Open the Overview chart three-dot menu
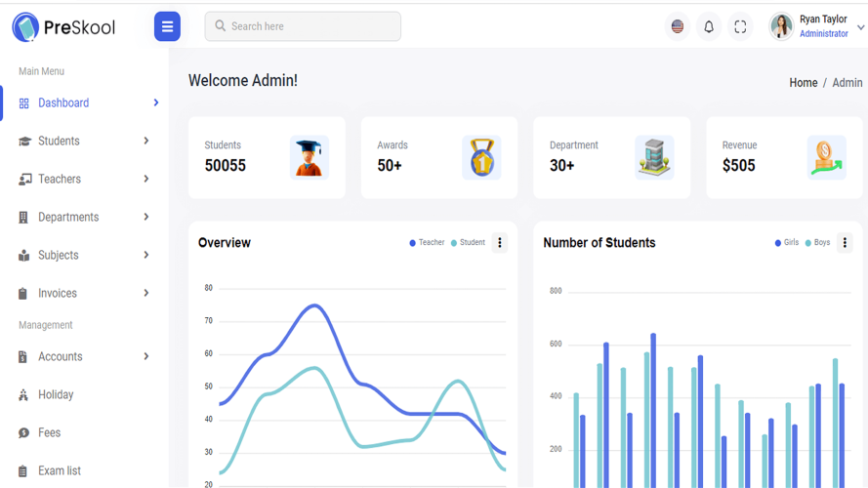The image size is (868, 488). (499, 242)
